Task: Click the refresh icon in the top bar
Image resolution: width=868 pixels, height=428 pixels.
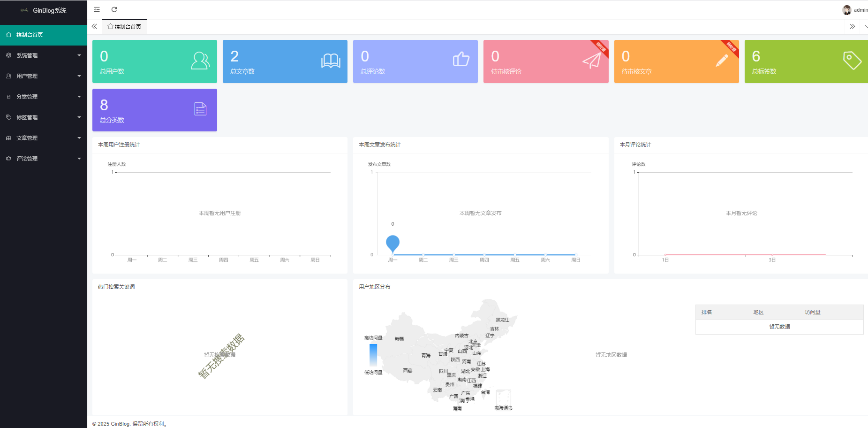Action: pyautogui.click(x=114, y=9)
